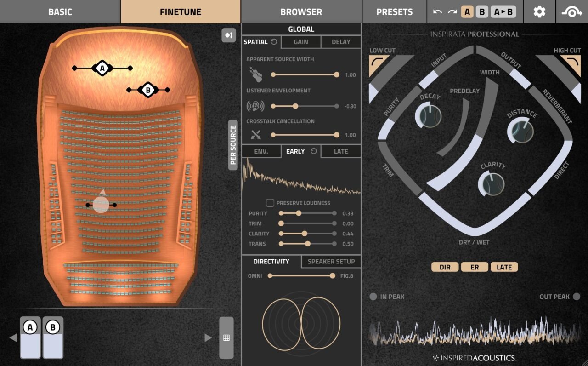Click source B channel strip at bottom
Image resolution: width=588 pixels, height=366 pixels.
pyautogui.click(x=53, y=337)
